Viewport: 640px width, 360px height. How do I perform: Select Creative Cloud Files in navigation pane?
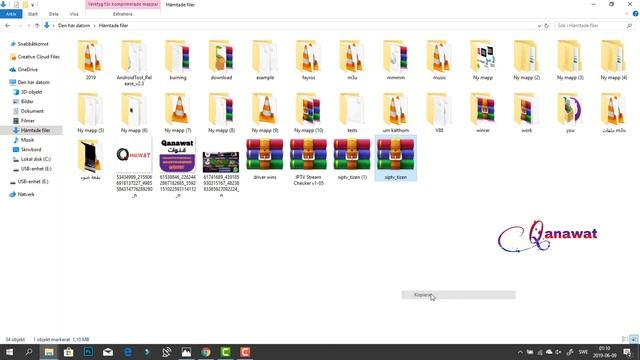38,57
